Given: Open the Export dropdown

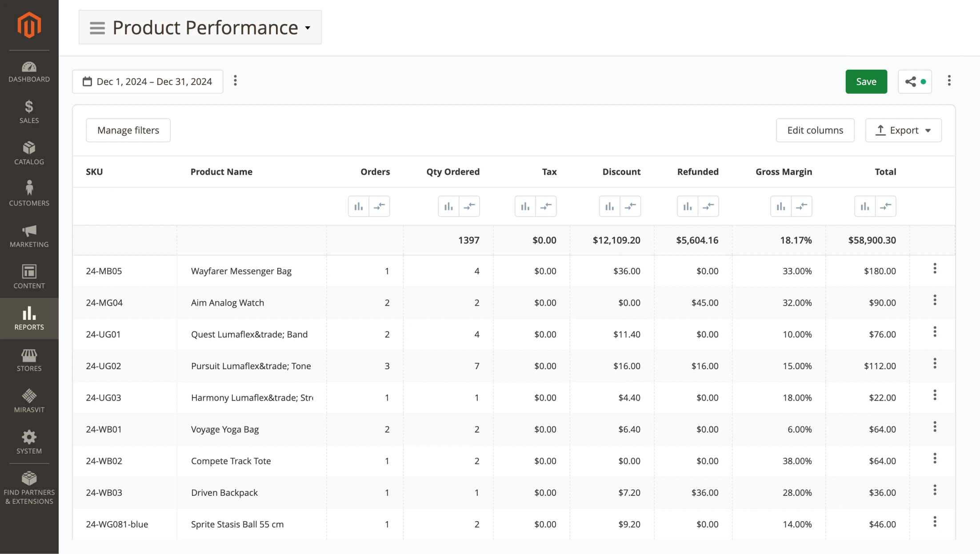Looking at the screenshot, I should [903, 130].
